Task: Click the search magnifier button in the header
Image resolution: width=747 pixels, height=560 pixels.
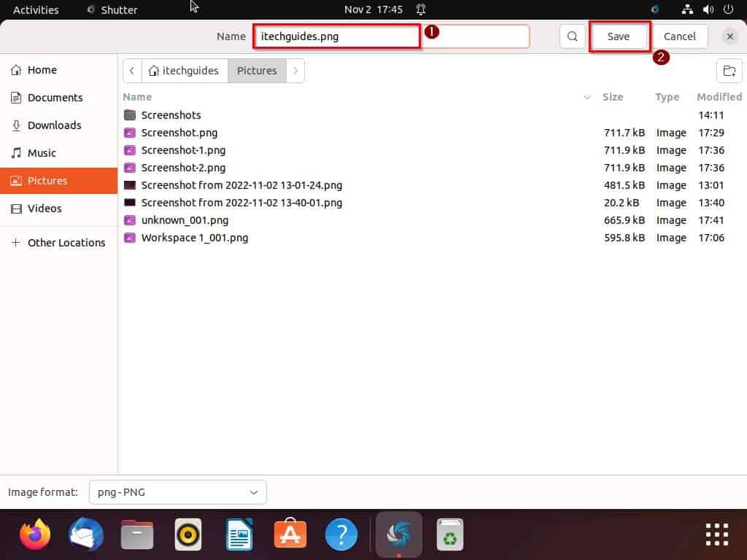Action: click(x=572, y=36)
